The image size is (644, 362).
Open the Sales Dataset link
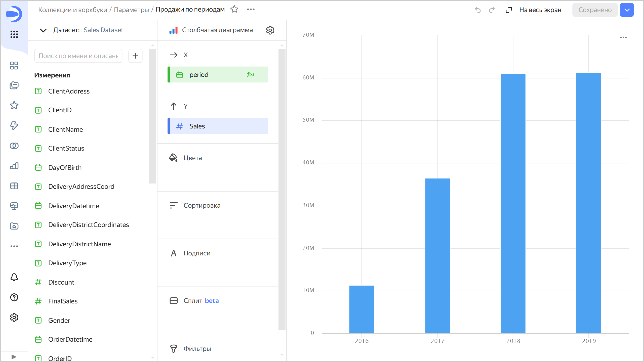(x=103, y=30)
